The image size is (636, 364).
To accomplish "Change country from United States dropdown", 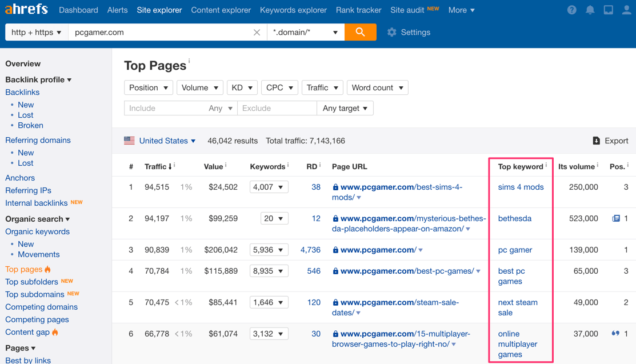I will tap(167, 141).
